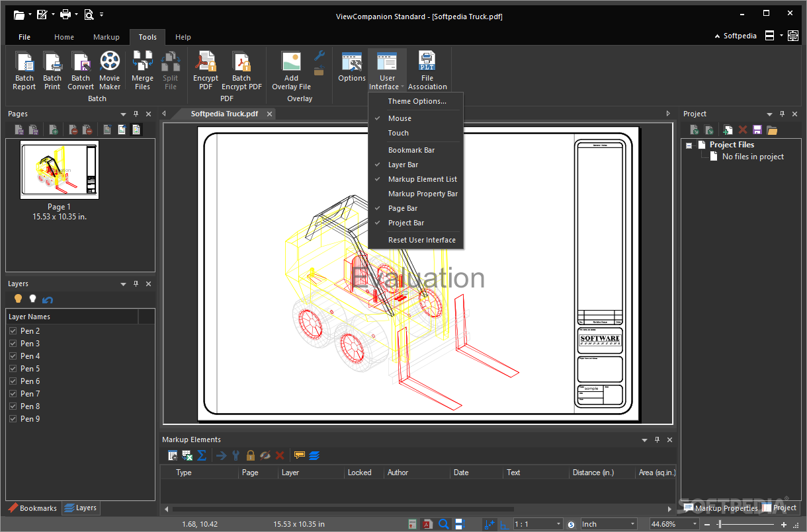Open the Layers panel options arrow
This screenshot has height=532, width=807.
point(123,284)
